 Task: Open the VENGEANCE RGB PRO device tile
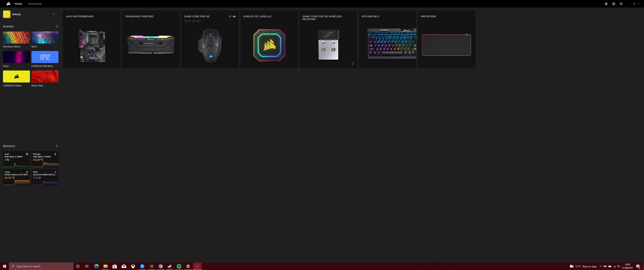coord(151,39)
